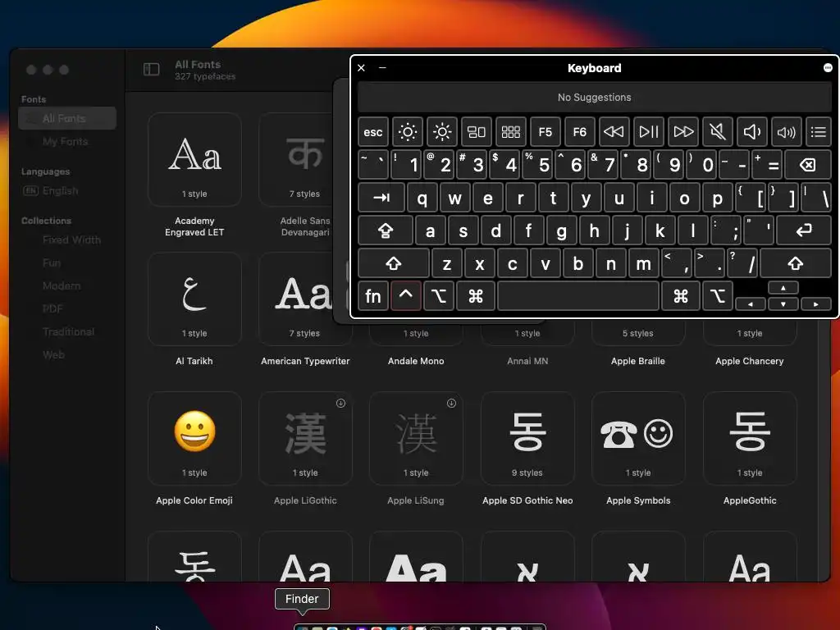The width and height of the screenshot is (840, 630).
Task: Open Modern collection
Action: [x=67, y=286]
